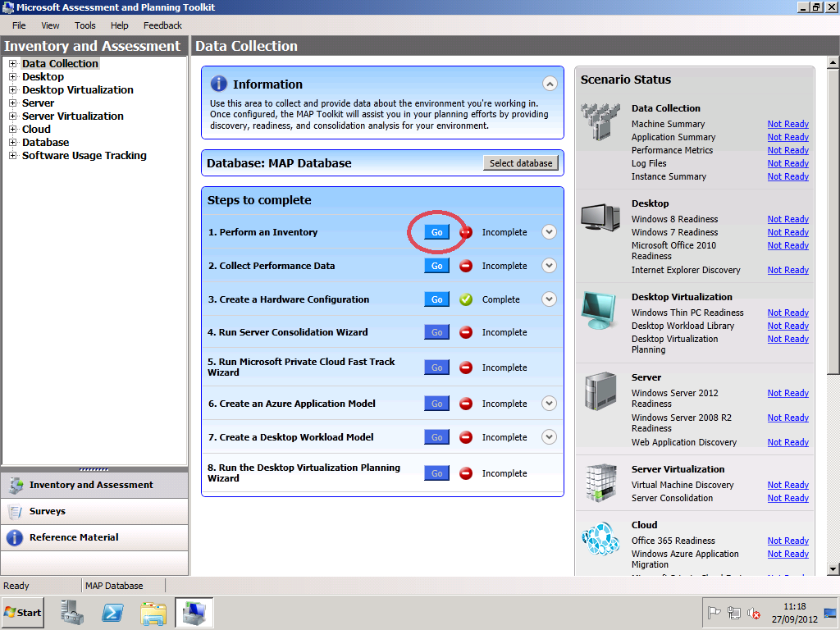Click the Surveys pane icon
The width and height of the screenshot is (840, 630).
tap(16, 512)
